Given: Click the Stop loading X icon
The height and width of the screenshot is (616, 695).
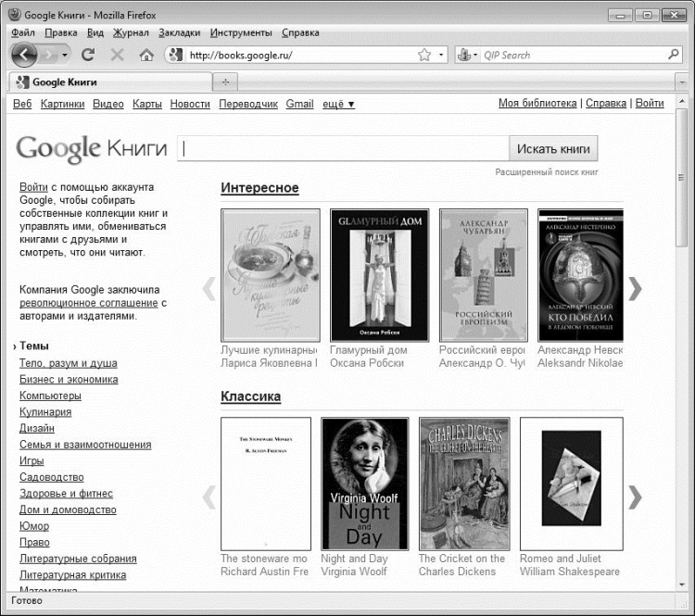Looking at the screenshot, I should (117, 55).
